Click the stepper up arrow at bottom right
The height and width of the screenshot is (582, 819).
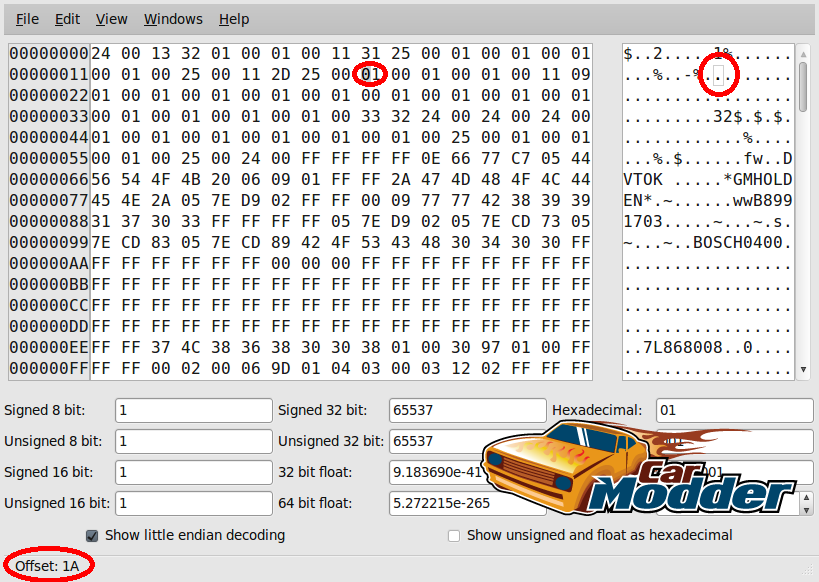pos(806,498)
